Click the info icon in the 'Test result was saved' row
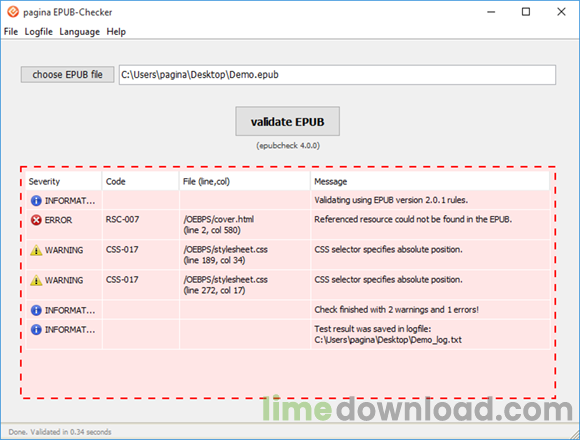The image size is (580, 440). tap(36, 329)
